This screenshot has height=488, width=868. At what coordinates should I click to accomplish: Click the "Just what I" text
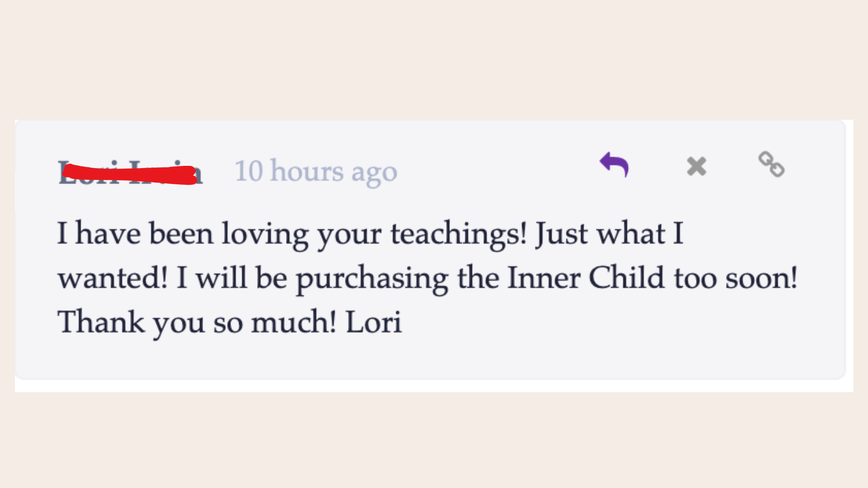[609, 234]
